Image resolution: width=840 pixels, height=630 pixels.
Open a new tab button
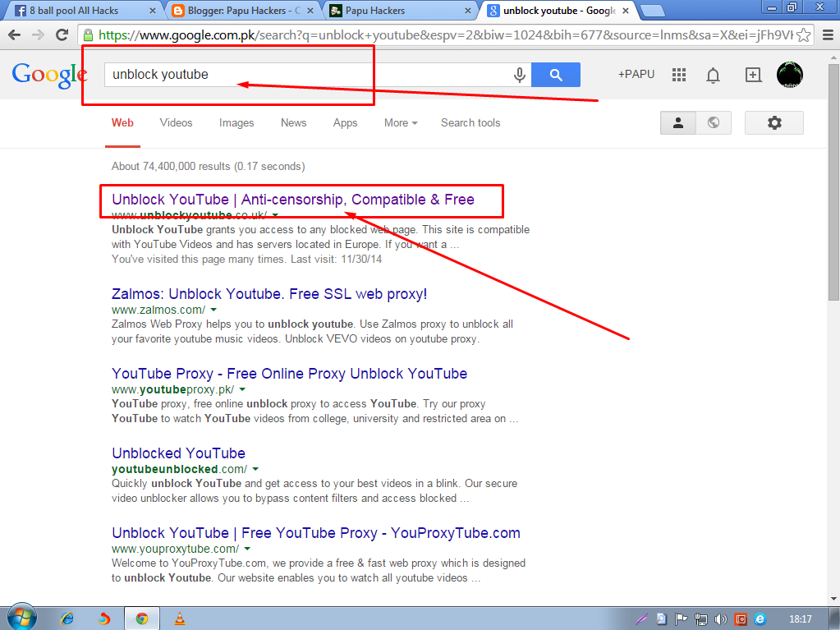[x=652, y=10]
